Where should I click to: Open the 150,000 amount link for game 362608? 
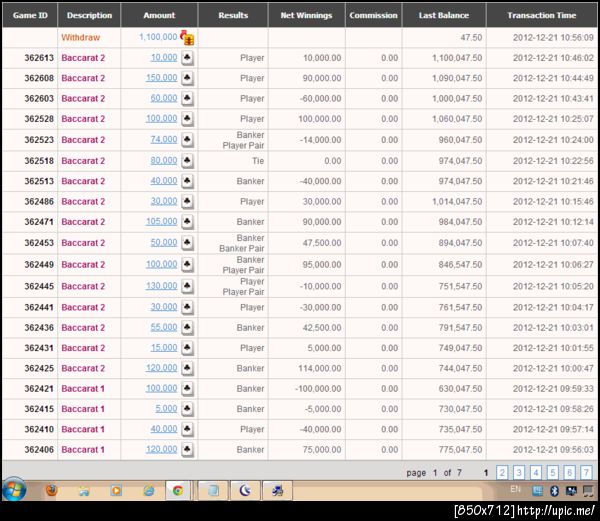pyautogui.click(x=161, y=78)
